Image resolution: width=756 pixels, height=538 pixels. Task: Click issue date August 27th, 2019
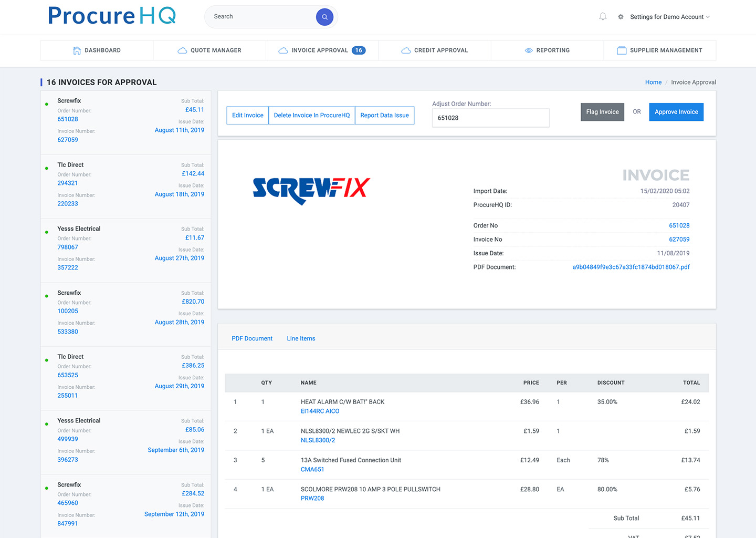coord(179,258)
